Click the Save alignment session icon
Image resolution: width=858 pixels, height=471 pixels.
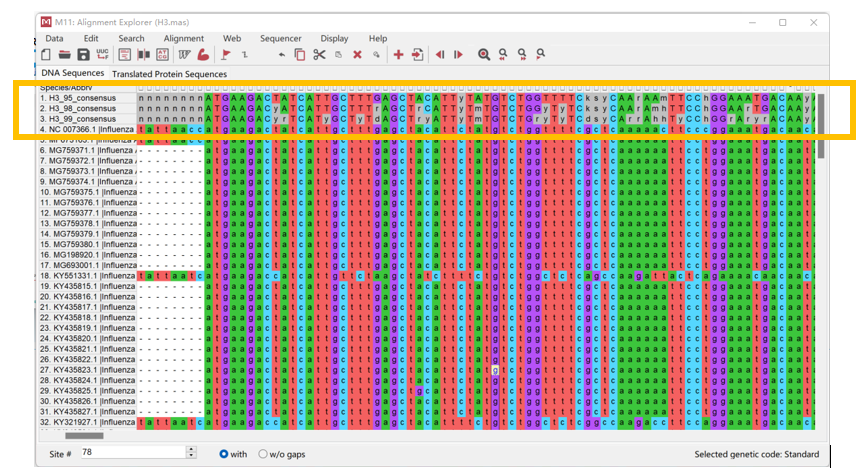click(83, 54)
